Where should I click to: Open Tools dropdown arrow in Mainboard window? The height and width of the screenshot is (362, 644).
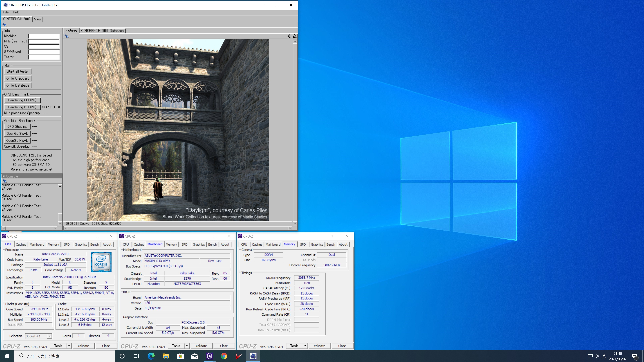pos(187,346)
